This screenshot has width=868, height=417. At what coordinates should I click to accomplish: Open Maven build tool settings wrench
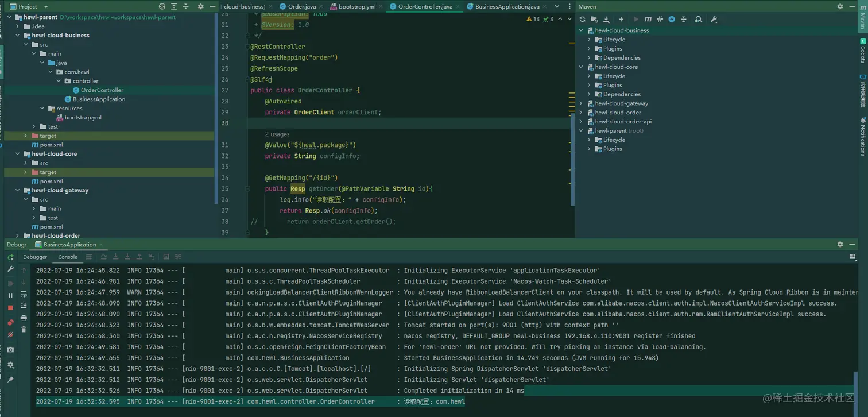714,20
